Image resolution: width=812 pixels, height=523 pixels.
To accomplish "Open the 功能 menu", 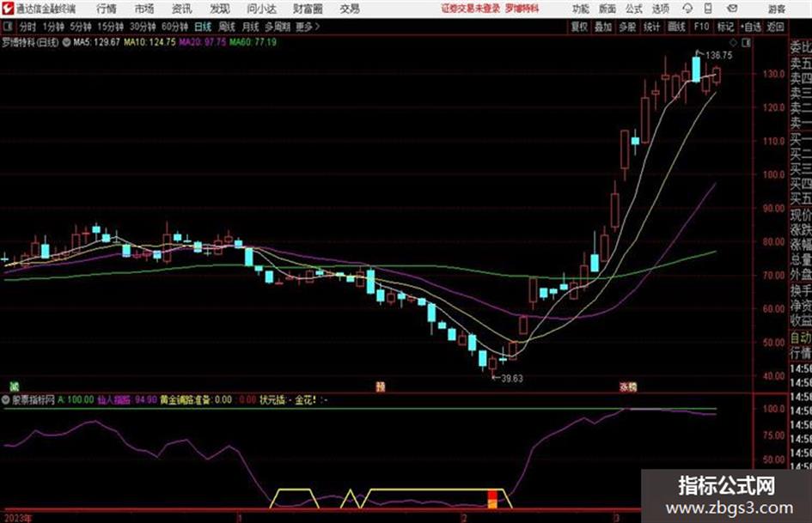I will coord(580,9).
